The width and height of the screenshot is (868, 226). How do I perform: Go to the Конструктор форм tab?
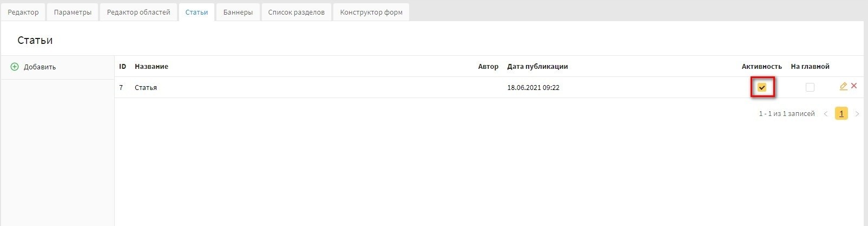coord(371,12)
